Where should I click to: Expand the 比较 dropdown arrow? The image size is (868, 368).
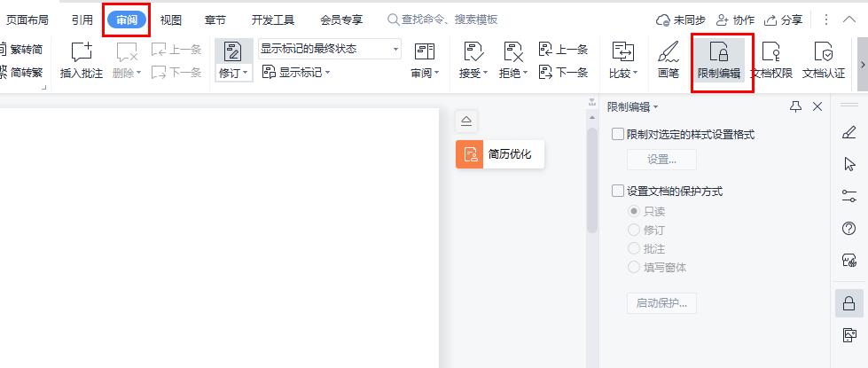(636, 73)
